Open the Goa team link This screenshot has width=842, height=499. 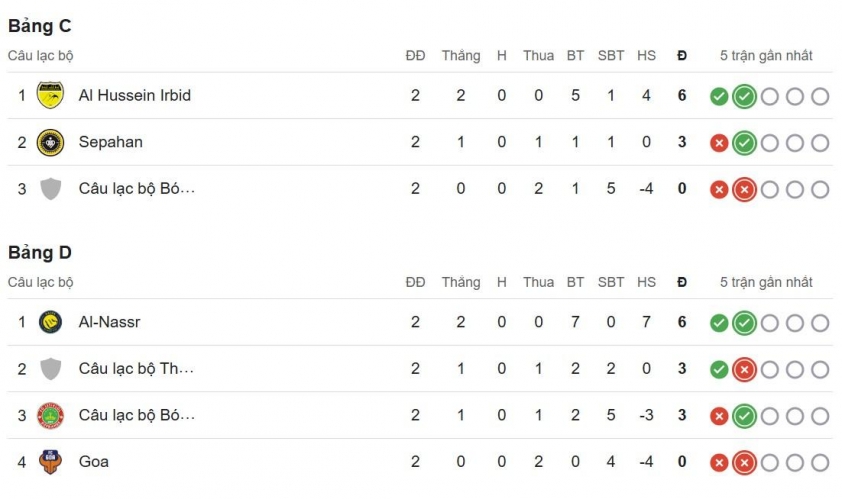pyautogui.click(x=94, y=462)
